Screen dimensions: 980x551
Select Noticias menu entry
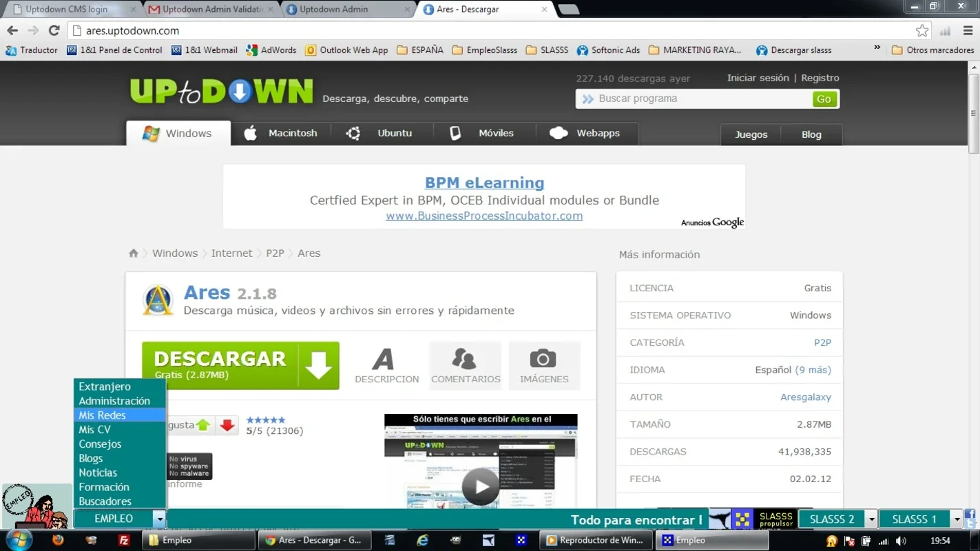point(120,472)
